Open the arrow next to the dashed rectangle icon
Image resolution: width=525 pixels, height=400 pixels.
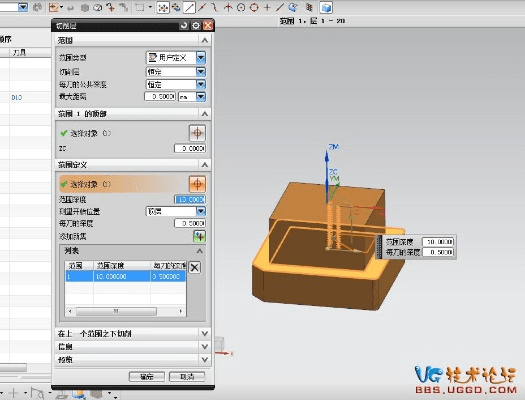[150, 7]
